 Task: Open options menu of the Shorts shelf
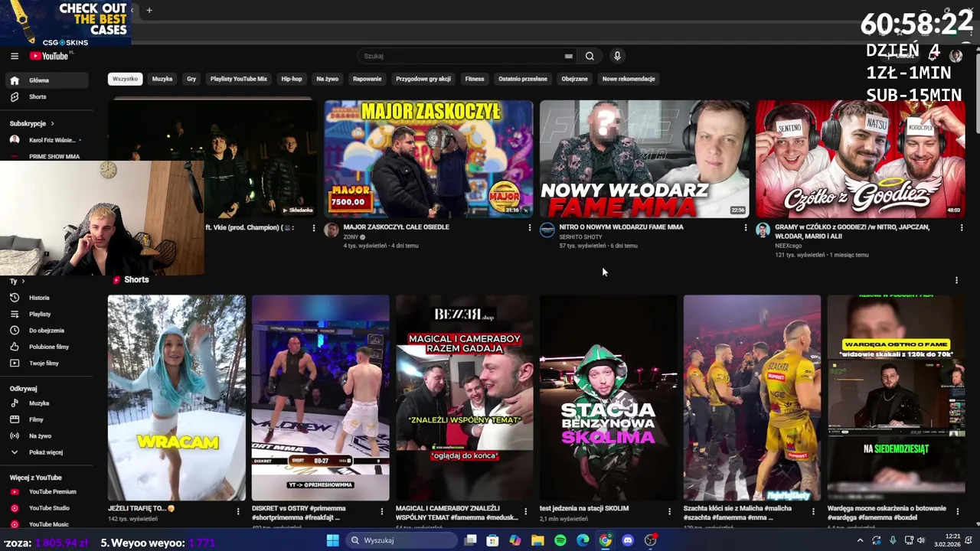(x=956, y=280)
